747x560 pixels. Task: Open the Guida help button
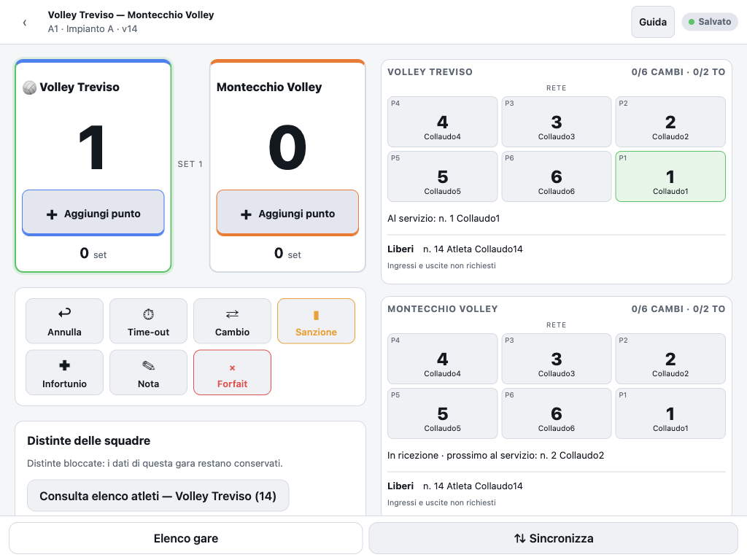(653, 22)
